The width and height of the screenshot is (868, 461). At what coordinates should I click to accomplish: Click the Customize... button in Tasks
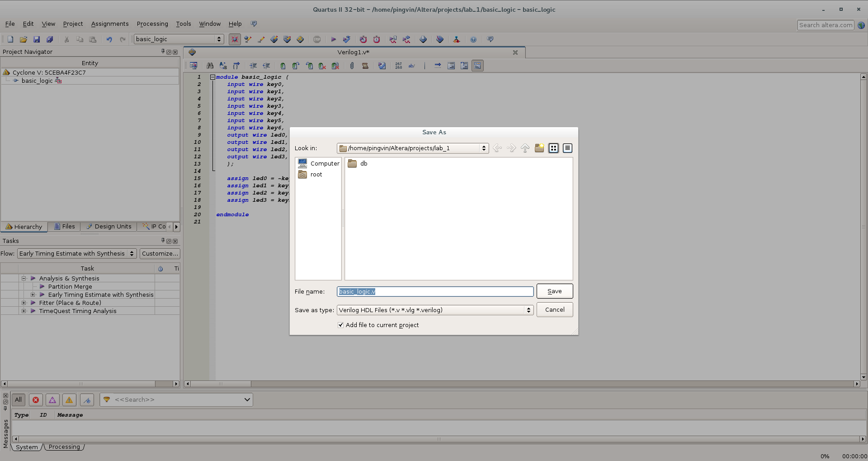[x=160, y=253]
